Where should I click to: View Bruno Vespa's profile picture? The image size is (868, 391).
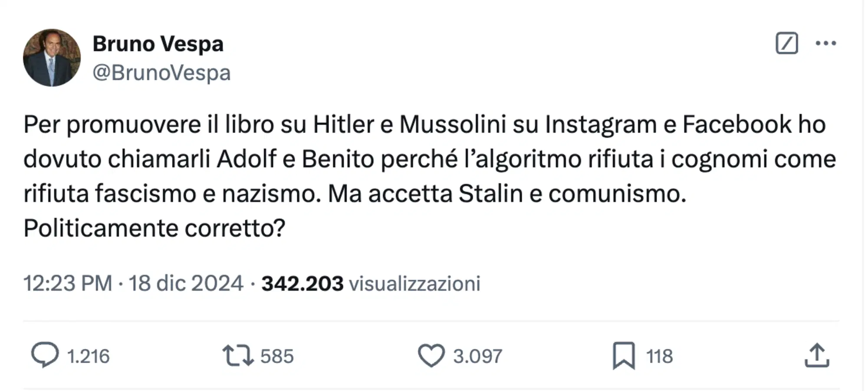52,56
